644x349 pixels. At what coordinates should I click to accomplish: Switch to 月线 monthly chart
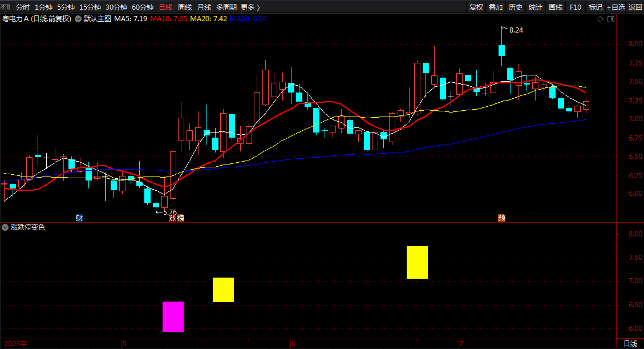tap(204, 7)
